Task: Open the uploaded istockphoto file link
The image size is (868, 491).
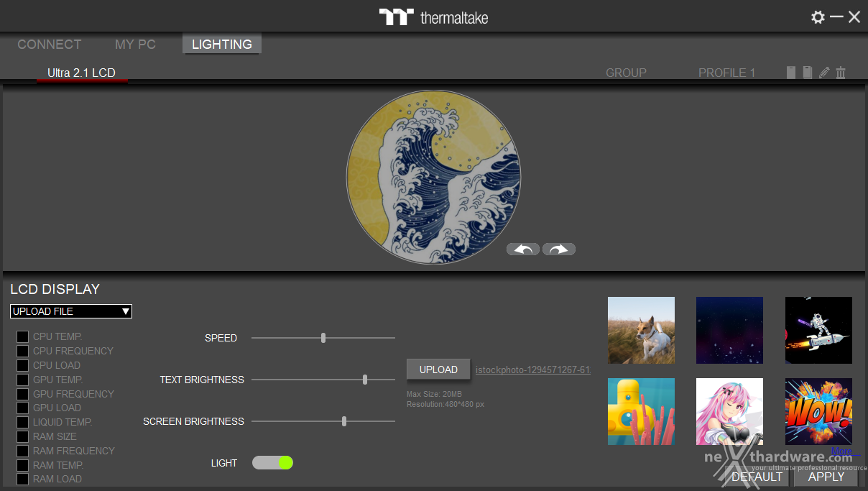Action: [x=533, y=370]
